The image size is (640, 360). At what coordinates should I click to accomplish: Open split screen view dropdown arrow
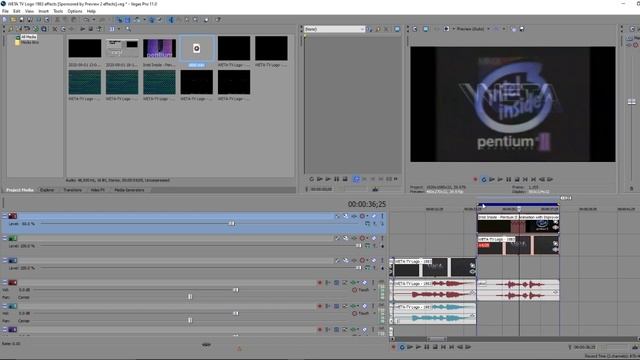pyautogui.click(x=453, y=29)
